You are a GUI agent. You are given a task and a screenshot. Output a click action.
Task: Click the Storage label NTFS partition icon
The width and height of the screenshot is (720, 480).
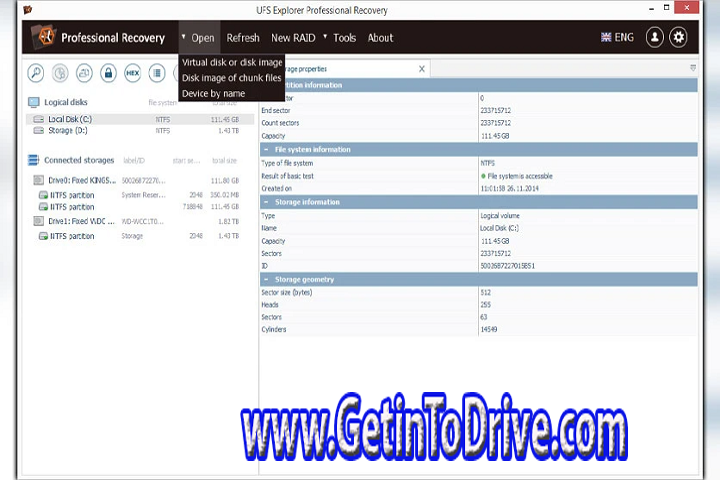(43, 236)
